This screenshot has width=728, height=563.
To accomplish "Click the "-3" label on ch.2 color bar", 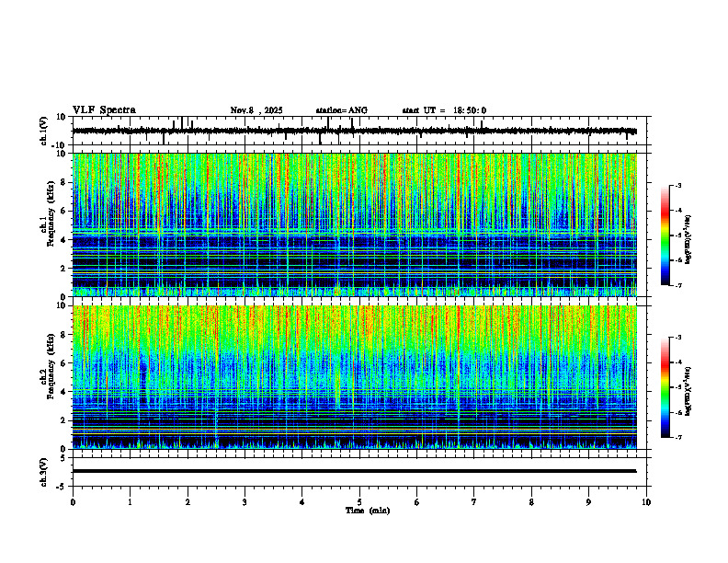I will coord(677,338).
